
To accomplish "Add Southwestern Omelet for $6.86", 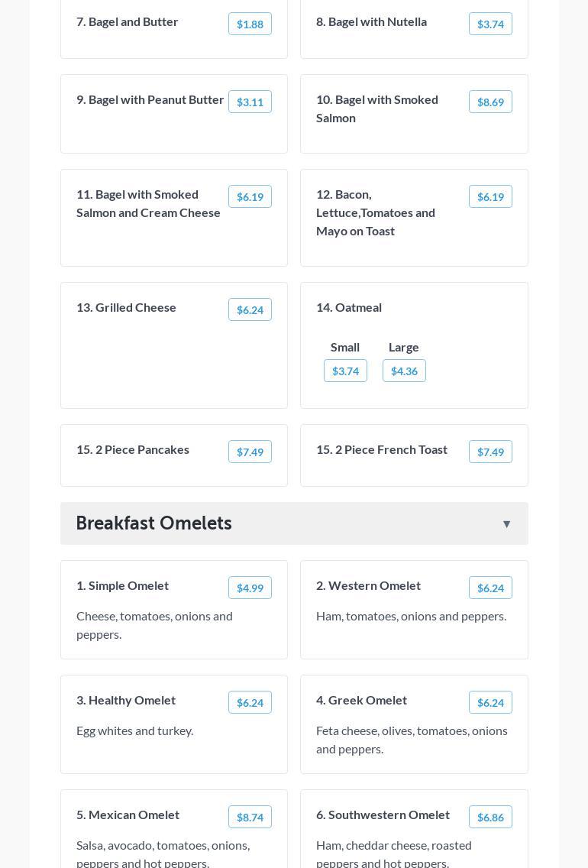I will click(x=490, y=818).
